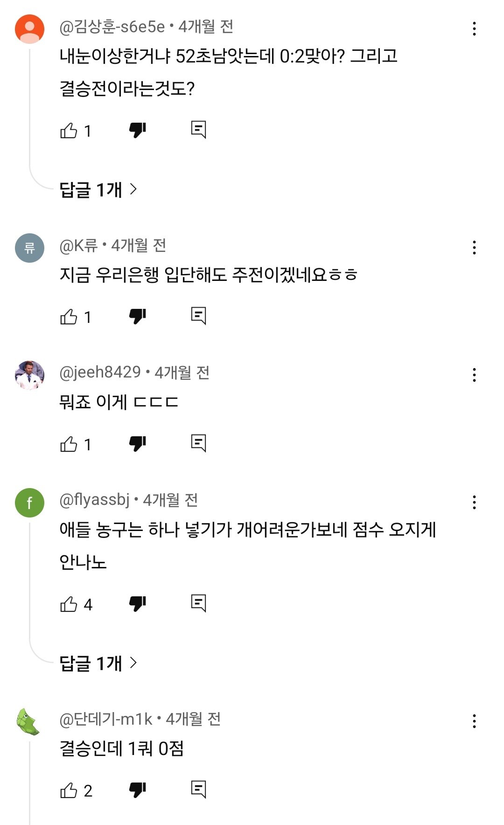
Task: Dislike the comment by @단데기-m1k
Action: [138, 790]
